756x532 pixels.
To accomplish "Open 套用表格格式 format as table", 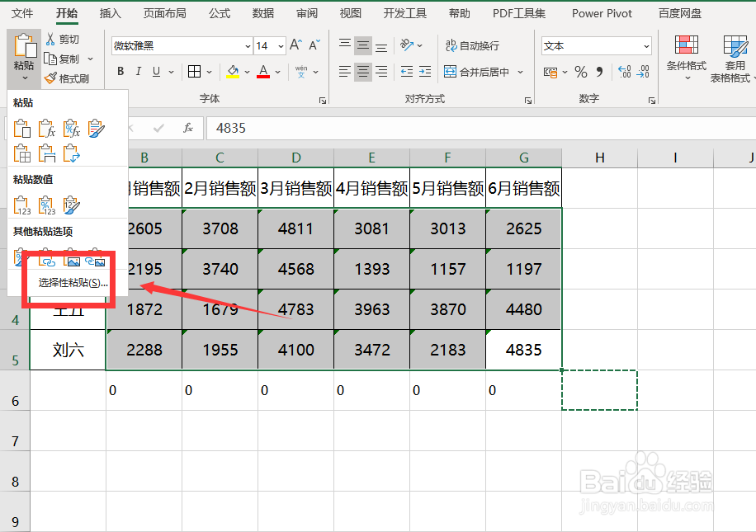I will [733, 58].
